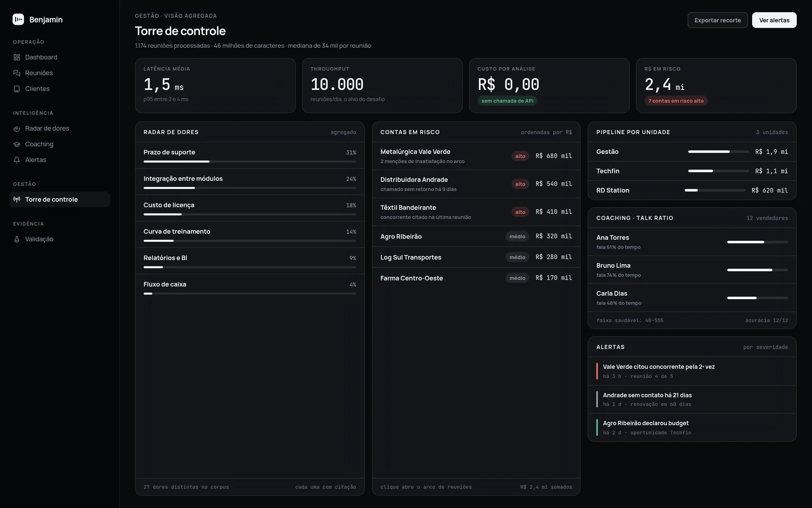Screen dimensions: 812x508
Task: Go to Clientes page
Action: click(x=59, y=89)
